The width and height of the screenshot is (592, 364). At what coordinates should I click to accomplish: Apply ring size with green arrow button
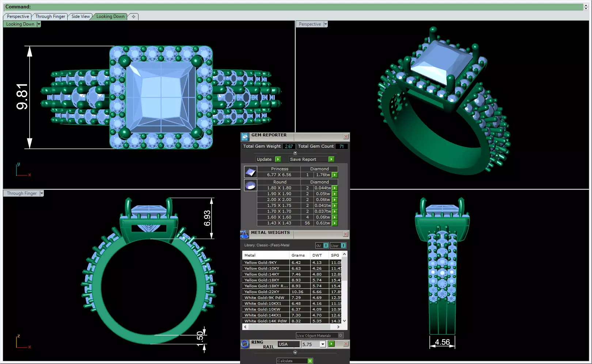coord(331,344)
